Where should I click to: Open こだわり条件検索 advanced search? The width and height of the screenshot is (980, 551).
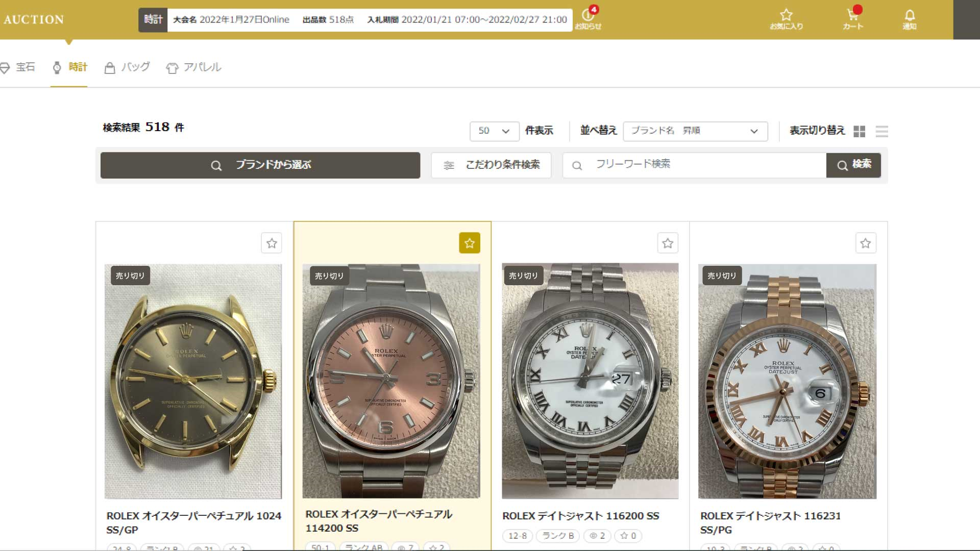(491, 165)
